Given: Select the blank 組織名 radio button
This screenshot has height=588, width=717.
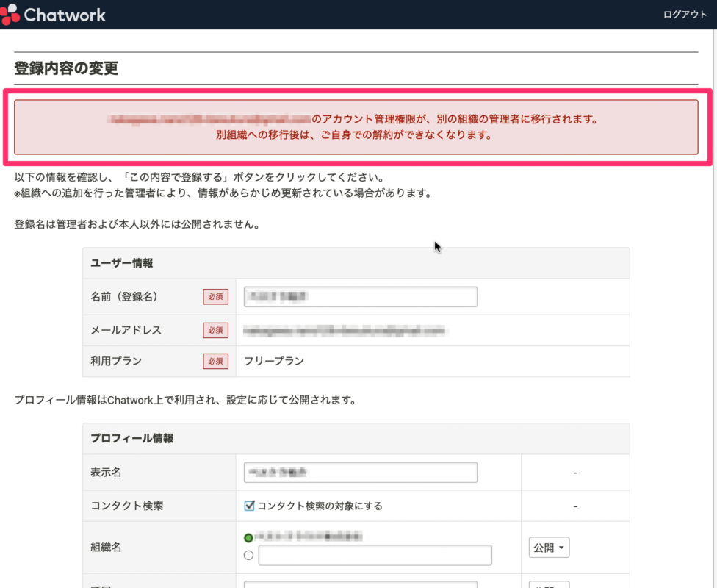Looking at the screenshot, I should click(x=248, y=555).
